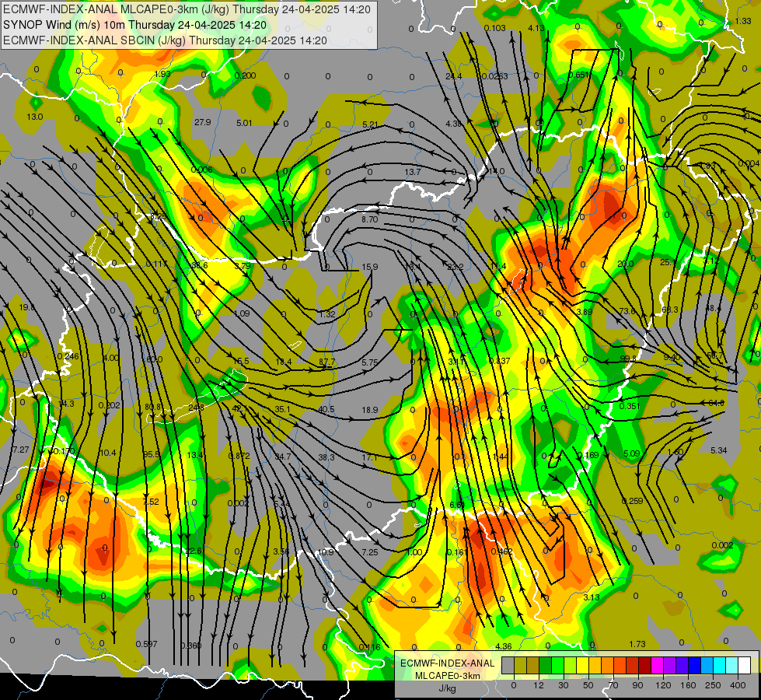Click the map value '7.52'
Image resolution: width=761 pixels, height=700 pixels.
(151, 502)
